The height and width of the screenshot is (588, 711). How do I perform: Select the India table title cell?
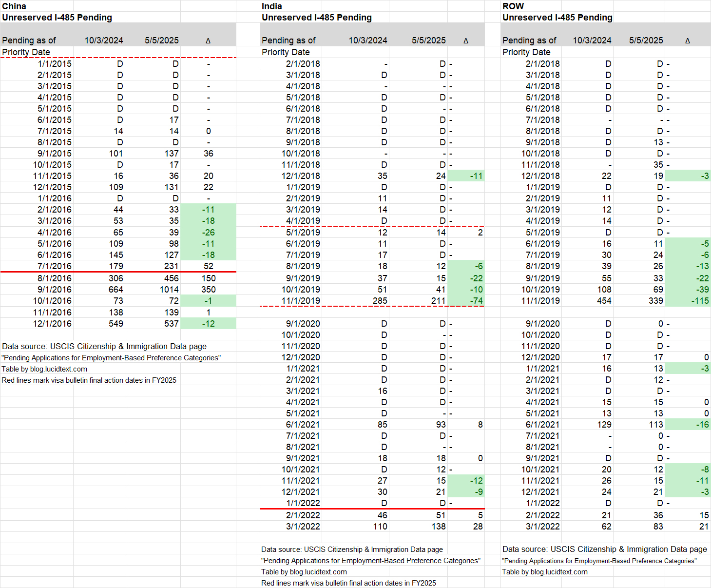[272, 6]
